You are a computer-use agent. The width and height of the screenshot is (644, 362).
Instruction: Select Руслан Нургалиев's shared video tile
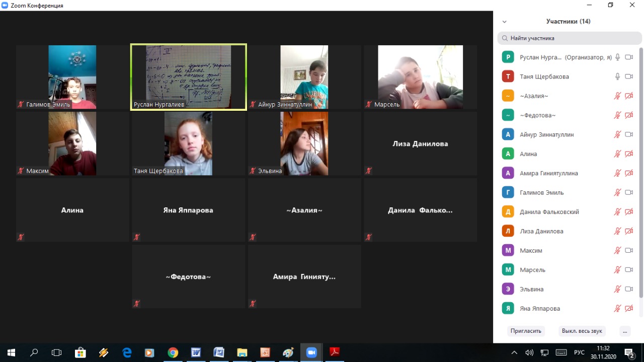(188, 77)
